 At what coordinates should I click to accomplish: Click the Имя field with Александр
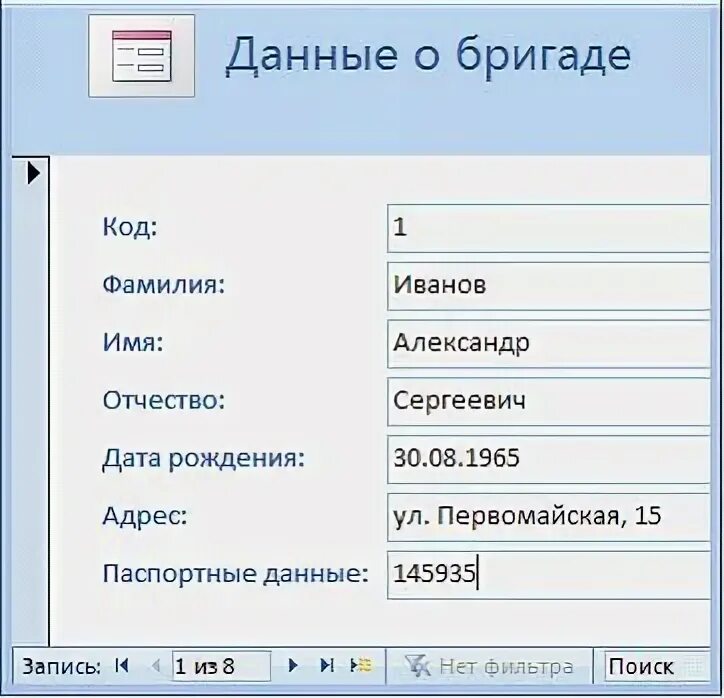coord(548,344)
